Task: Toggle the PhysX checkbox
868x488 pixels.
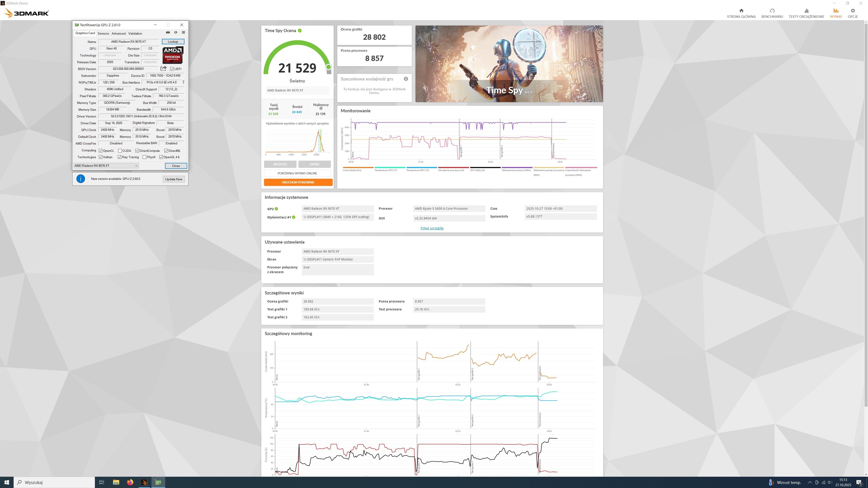Action: [x=145, y=157]
